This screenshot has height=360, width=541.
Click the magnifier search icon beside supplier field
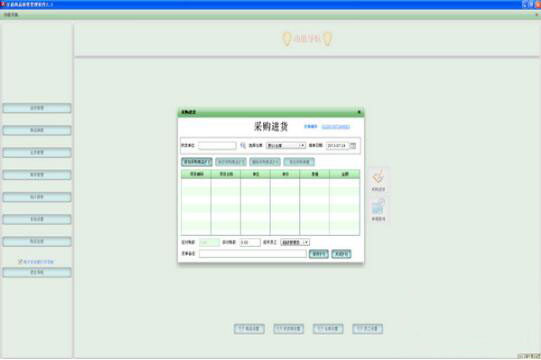[x=243, y=146]
